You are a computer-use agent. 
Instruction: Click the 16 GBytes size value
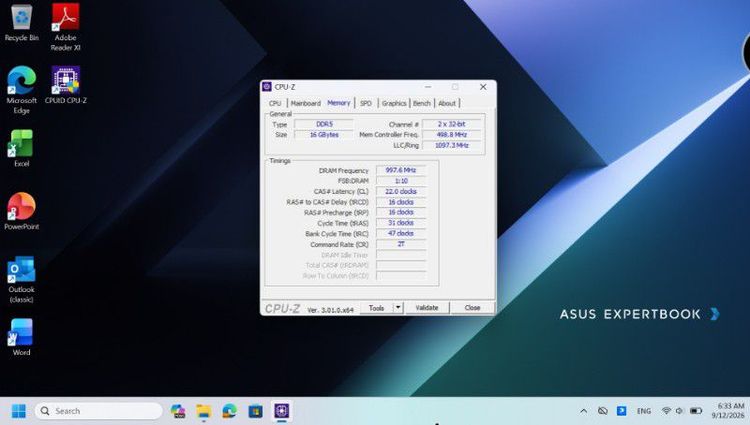pos(324,135)
